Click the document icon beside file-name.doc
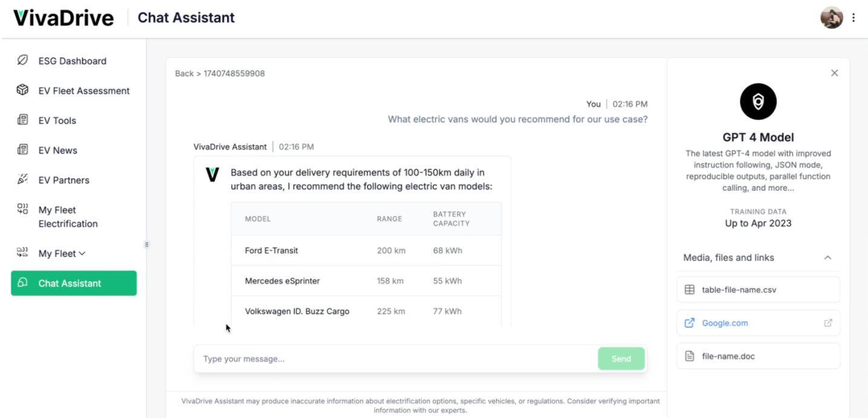The height and width of the screenshot is (418, 868). click(x=690, y=356)
